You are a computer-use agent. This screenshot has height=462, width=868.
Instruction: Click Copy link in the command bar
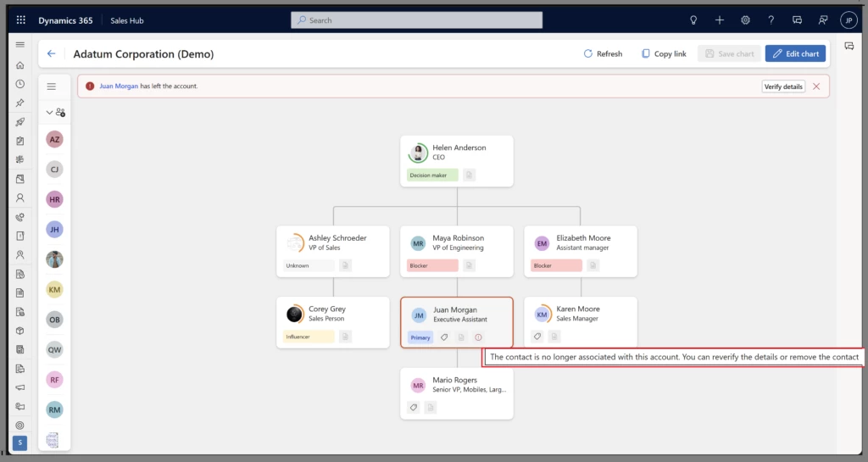pyautogui.click(x=664, y=53)
